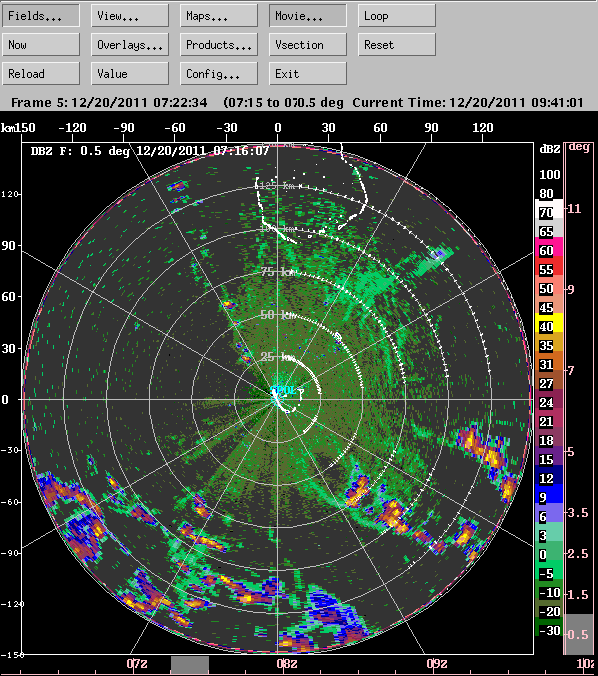This screenshot has width=598, height=676.
Task: Click the dBZ colorbar heading
Action: [x=550, y=149]
